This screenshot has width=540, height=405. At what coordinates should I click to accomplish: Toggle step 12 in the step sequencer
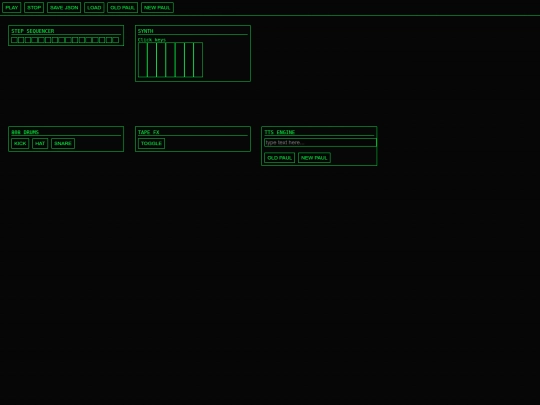point(89,40)
